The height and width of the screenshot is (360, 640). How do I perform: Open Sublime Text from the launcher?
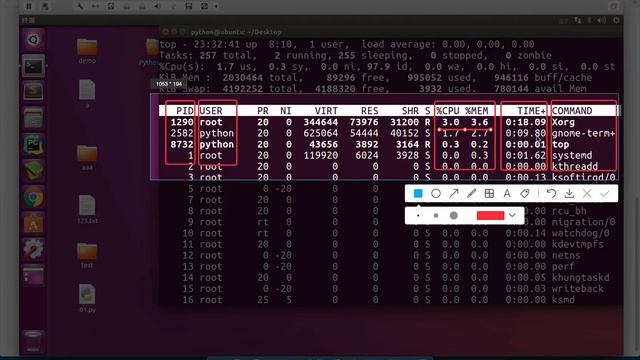(33, 92)
